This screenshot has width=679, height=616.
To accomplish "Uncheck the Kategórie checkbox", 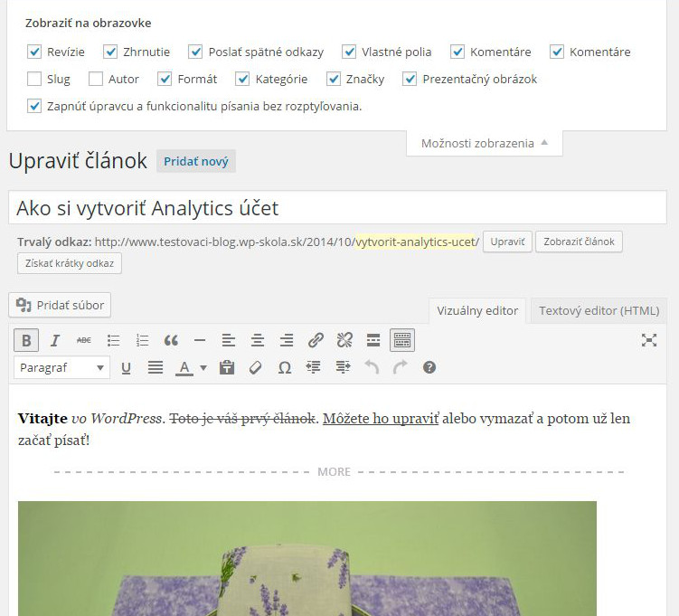I will pyautogui.click(x=242, y=79).
